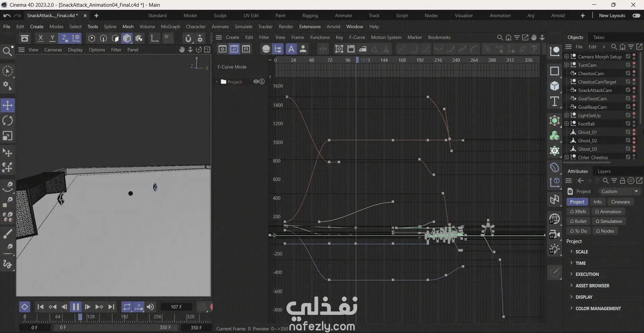This screenshot has height=333, width=644.
Task: Go back in the Attributes manager
Action: point(580,181)
